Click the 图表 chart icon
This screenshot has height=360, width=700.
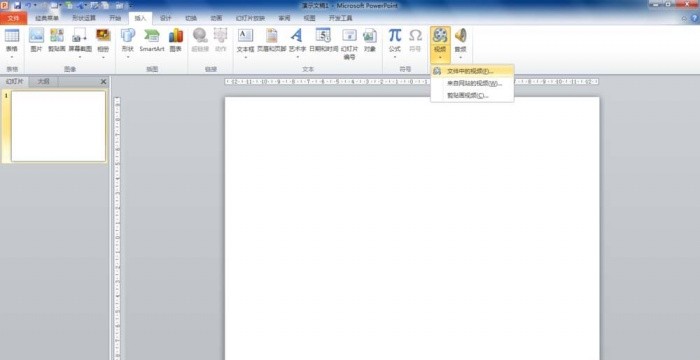tap(176, 40)
